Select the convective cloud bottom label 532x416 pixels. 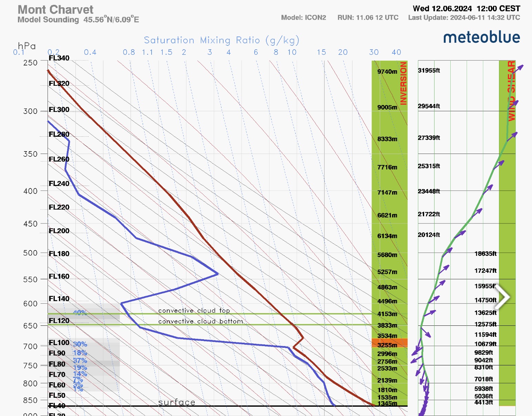(x=201, y=321)
